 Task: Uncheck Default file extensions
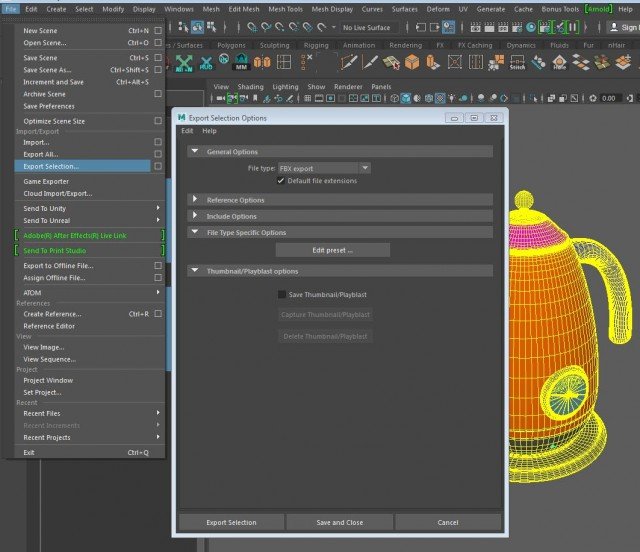click(x=281, y=181)
